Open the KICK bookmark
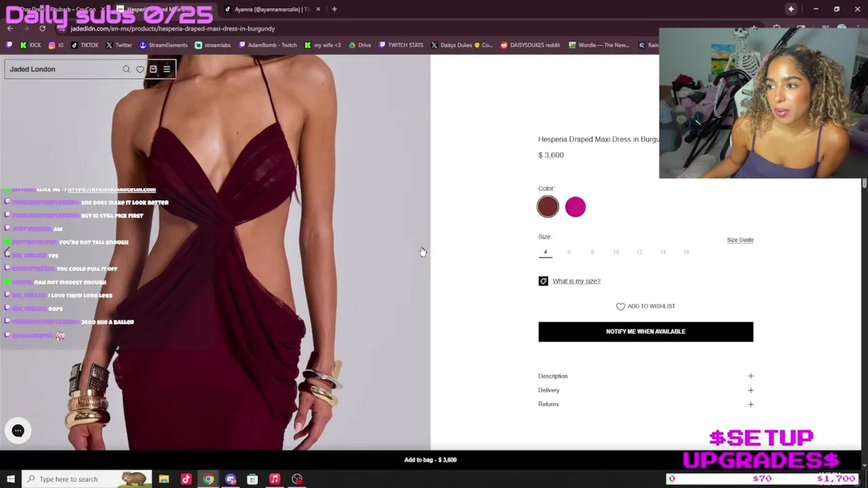Image resolution: width=868 pixels, height=488 pixels. [31, 45]
